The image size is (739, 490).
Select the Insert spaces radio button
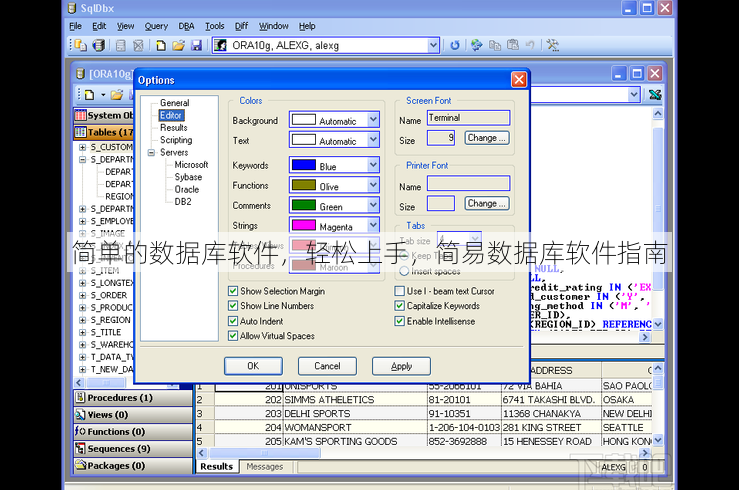(404, 271)
